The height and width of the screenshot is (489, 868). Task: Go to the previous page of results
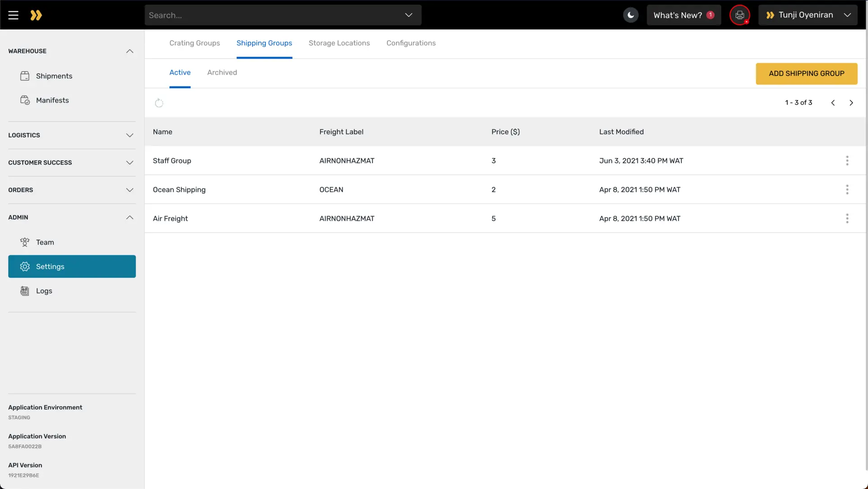coord(833,103)
